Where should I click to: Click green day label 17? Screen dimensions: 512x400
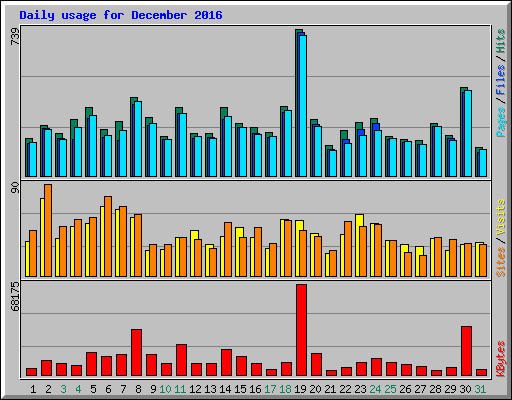coord(270,389)
